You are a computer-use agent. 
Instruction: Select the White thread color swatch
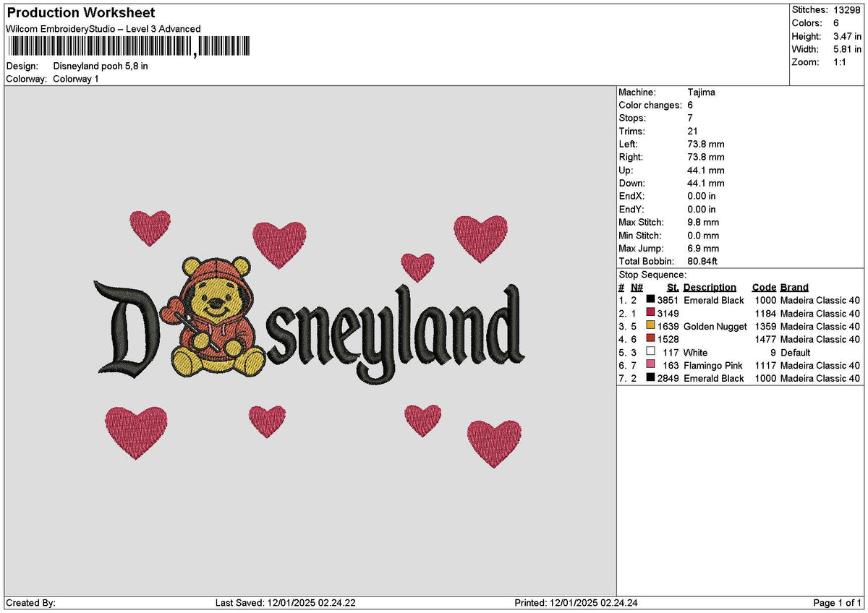(x=651, y=352)
